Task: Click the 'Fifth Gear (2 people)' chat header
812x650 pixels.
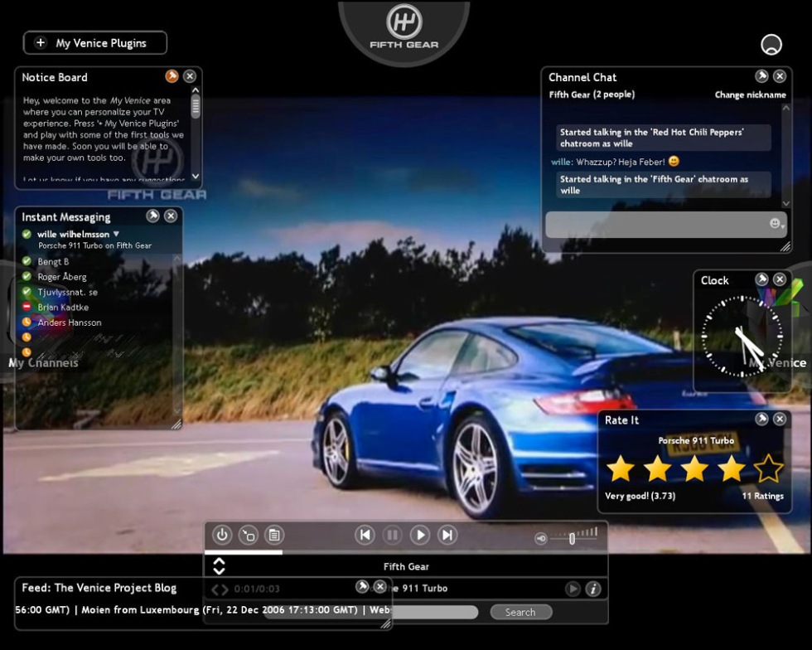Action: [592, 95]
